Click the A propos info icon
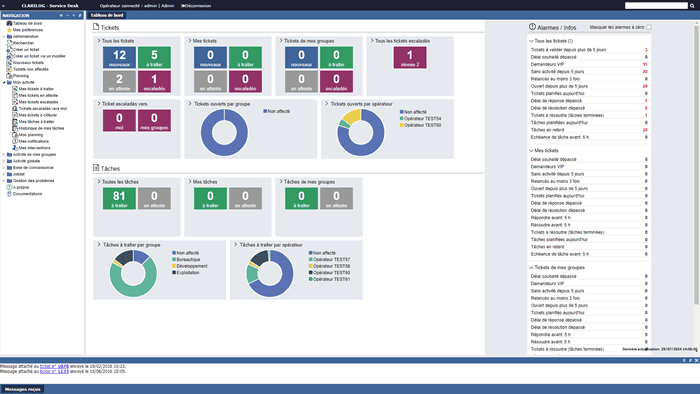This screenshot has width=700, height=394. pos(9,187)
